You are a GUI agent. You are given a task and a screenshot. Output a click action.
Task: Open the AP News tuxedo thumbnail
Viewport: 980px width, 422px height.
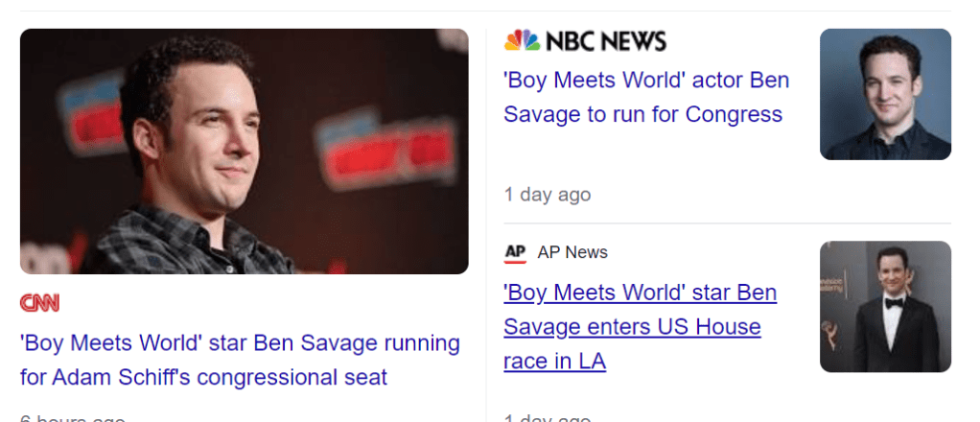tap(885, 306)
